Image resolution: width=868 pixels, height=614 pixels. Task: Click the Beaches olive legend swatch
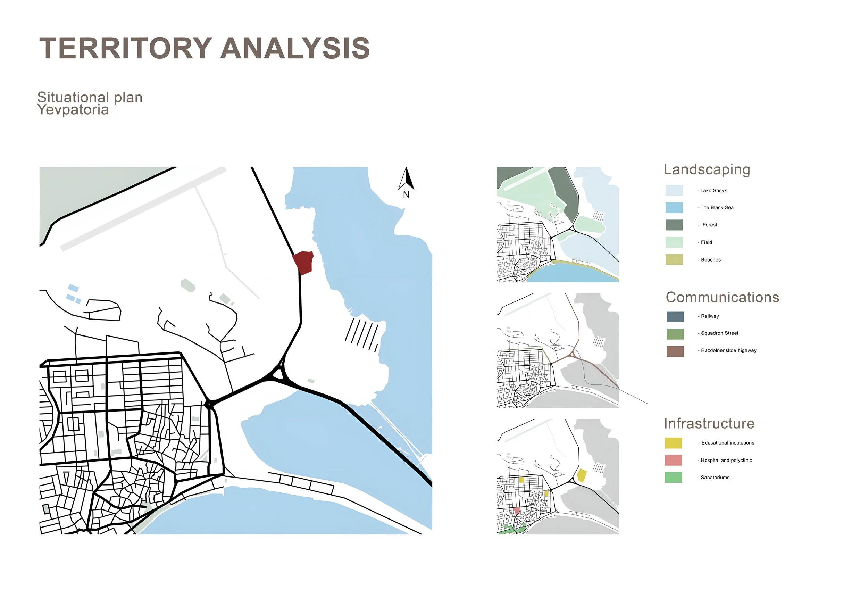tap(674, 259)
